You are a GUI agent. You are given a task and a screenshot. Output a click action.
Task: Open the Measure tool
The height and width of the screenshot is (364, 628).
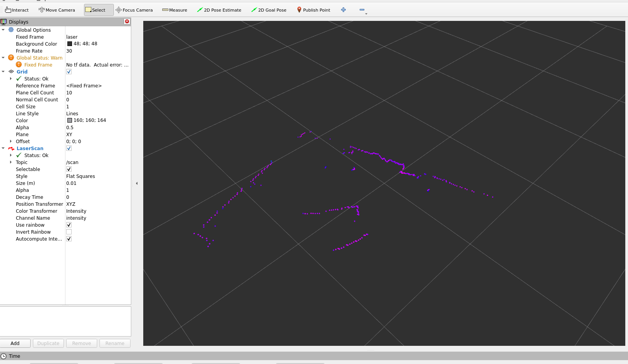(174, 10)
